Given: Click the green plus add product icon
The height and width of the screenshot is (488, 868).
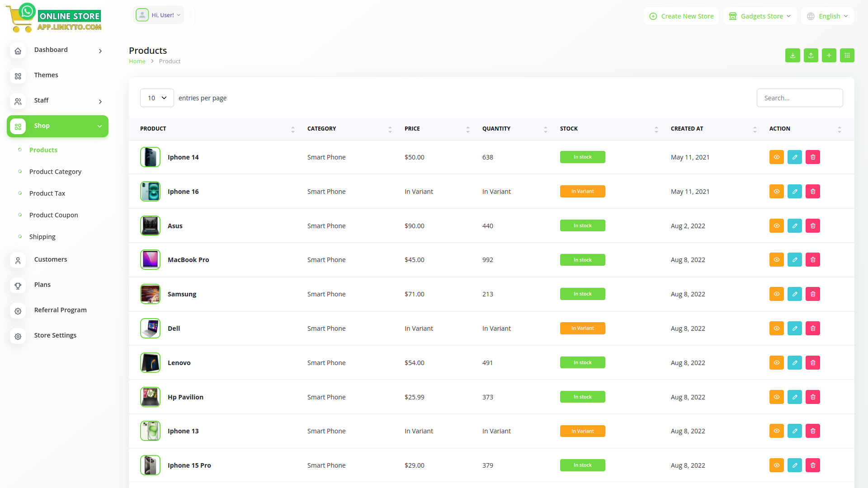Looking at the screenshot, I should point(829,55).
